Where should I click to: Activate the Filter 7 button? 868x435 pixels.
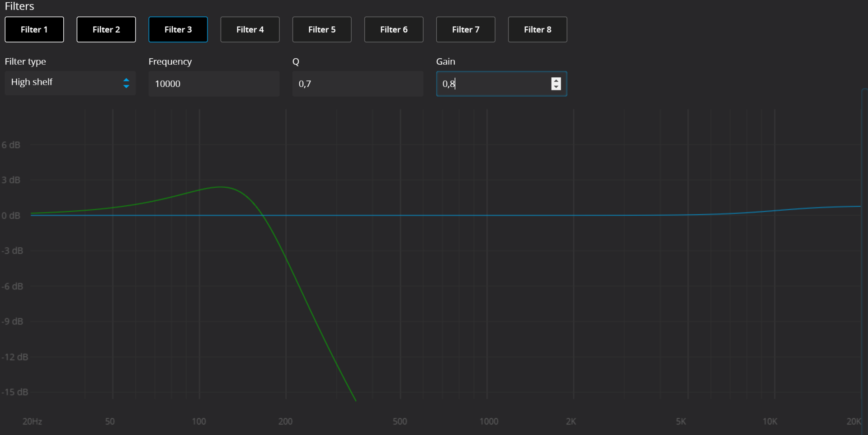click(x=466, y=29)
